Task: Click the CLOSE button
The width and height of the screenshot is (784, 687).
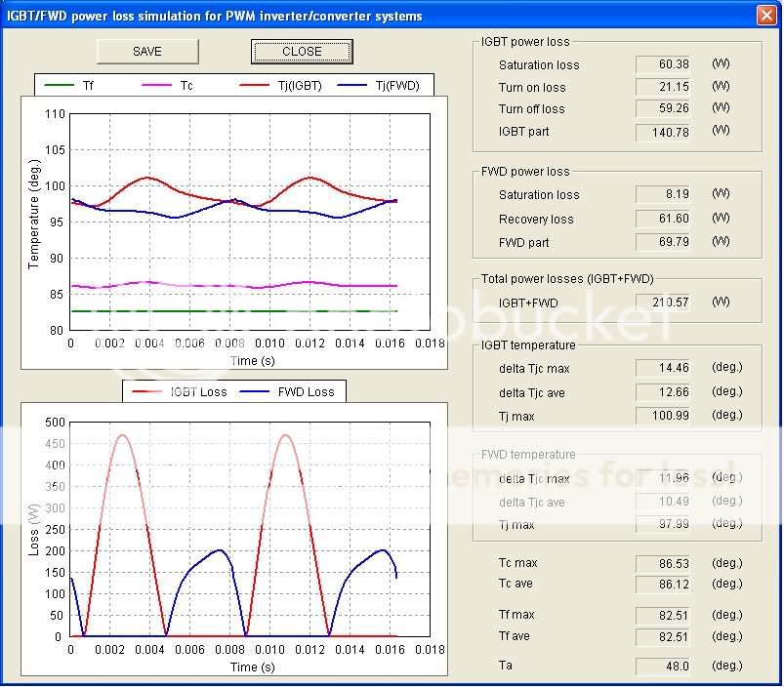Action: pyautogui.click(x=302, y=52)
